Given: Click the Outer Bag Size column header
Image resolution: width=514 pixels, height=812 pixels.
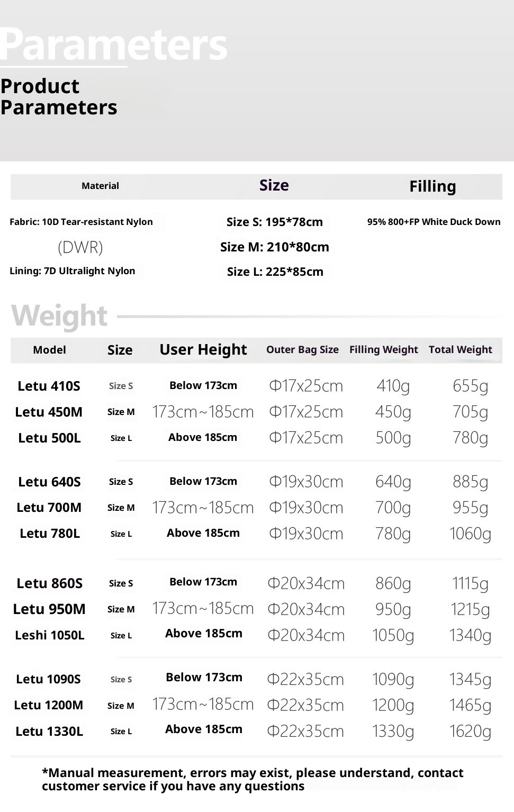Looking at the screenshot, I should coord(302,350).
